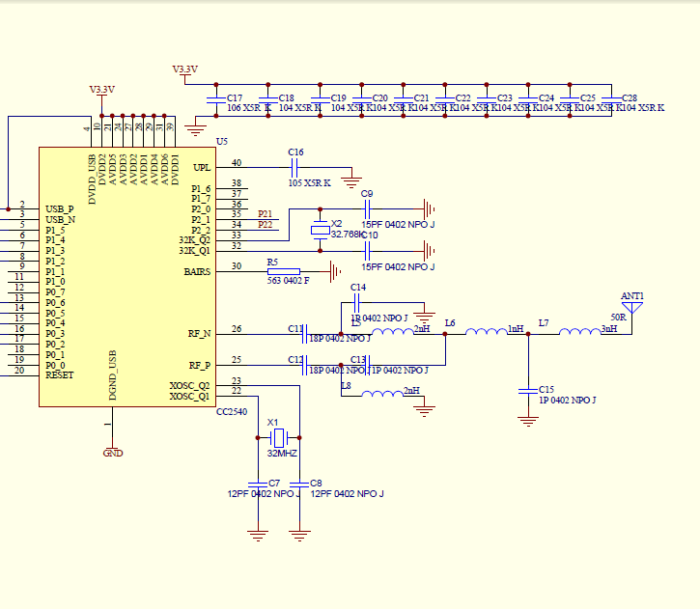Viewport: 700px width, 609px height.
Task: Click the UPL pin label
Action: coord(202,168)
